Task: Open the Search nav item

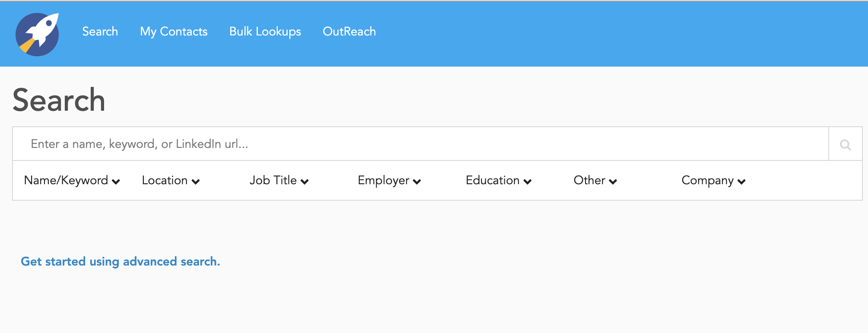Action: pos(100,32)
